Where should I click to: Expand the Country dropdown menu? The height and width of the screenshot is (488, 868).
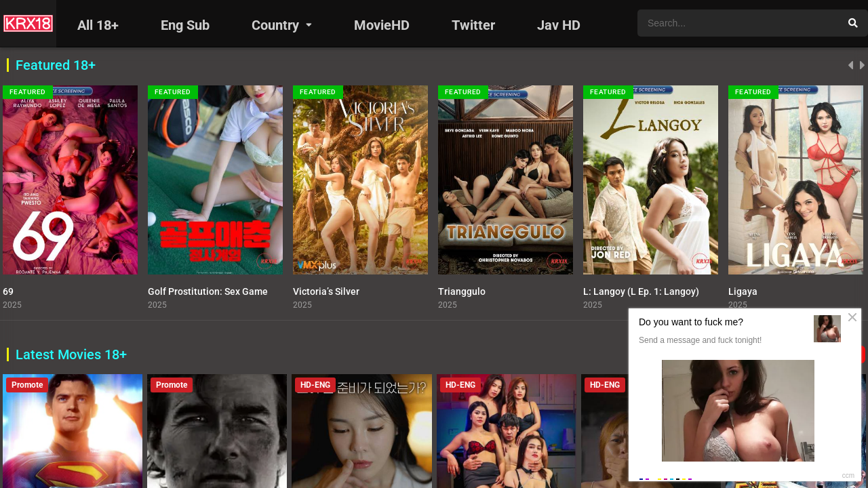coord(281,25)
